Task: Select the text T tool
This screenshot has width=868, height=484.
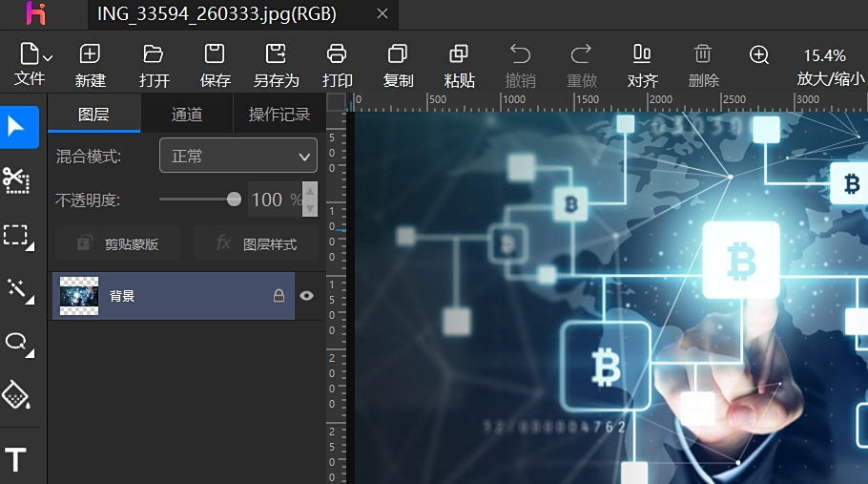Action: (x=15, y=459)
